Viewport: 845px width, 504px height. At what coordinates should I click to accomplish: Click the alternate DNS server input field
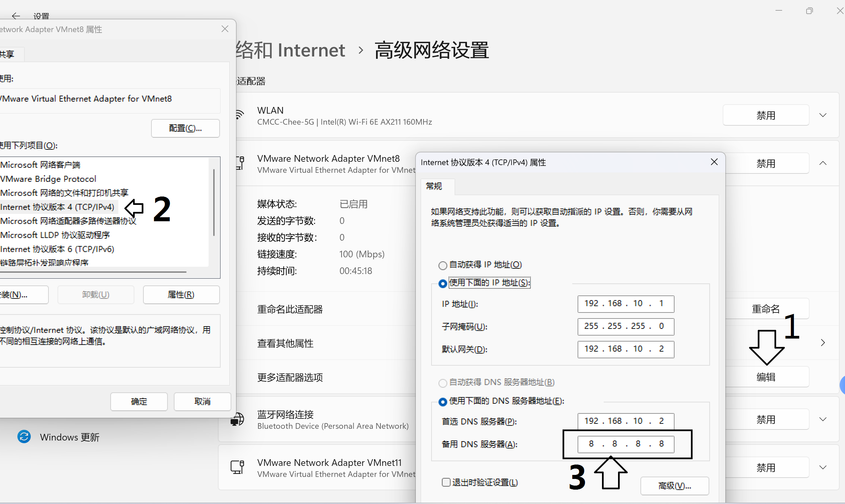pyautogui.click(x=625, y=444)
